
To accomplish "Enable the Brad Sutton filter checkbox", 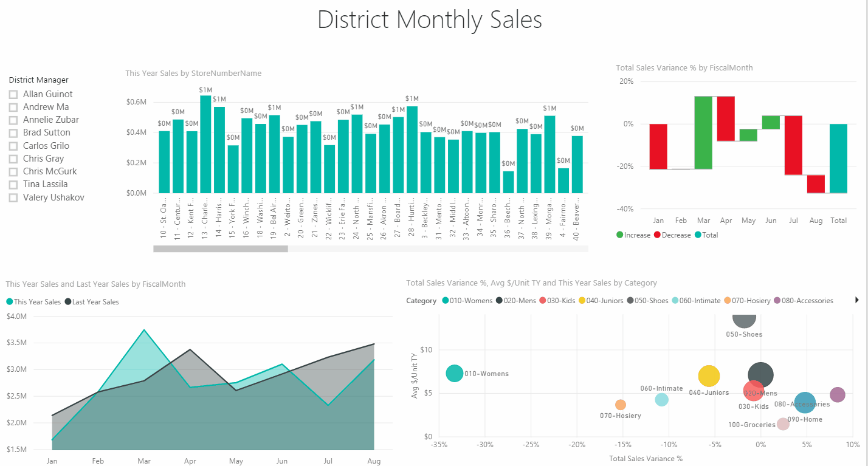I will click(13, 132).
